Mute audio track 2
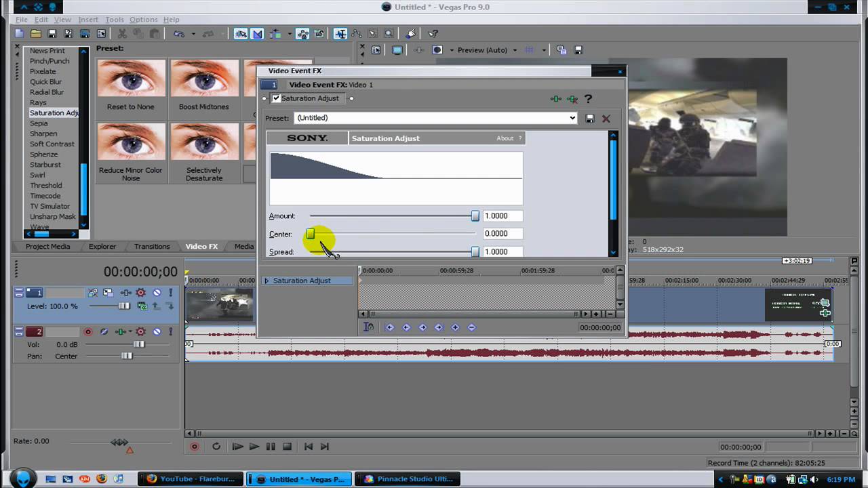The image size is (868, 488). tap(157, 332)
